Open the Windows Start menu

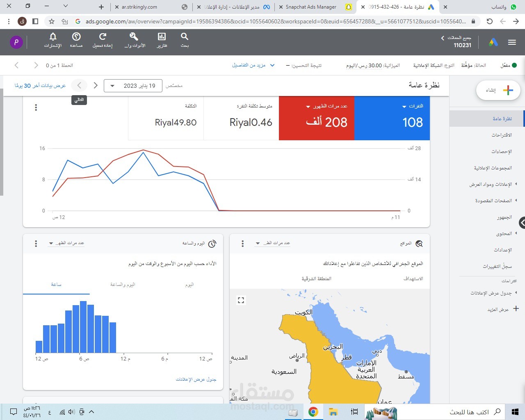515,412
